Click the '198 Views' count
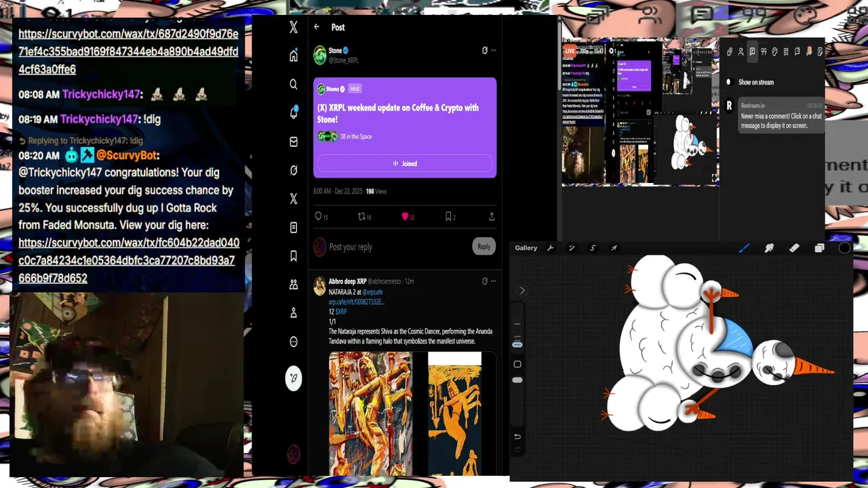The image size is (868, 488). 376,192
